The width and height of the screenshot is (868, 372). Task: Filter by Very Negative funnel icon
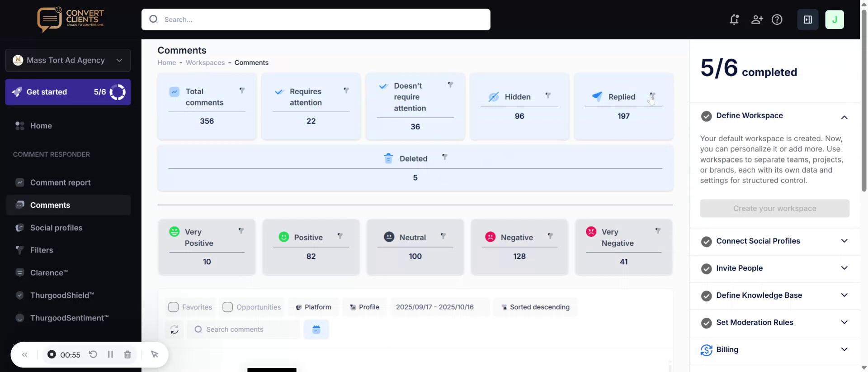click(658, 231)
